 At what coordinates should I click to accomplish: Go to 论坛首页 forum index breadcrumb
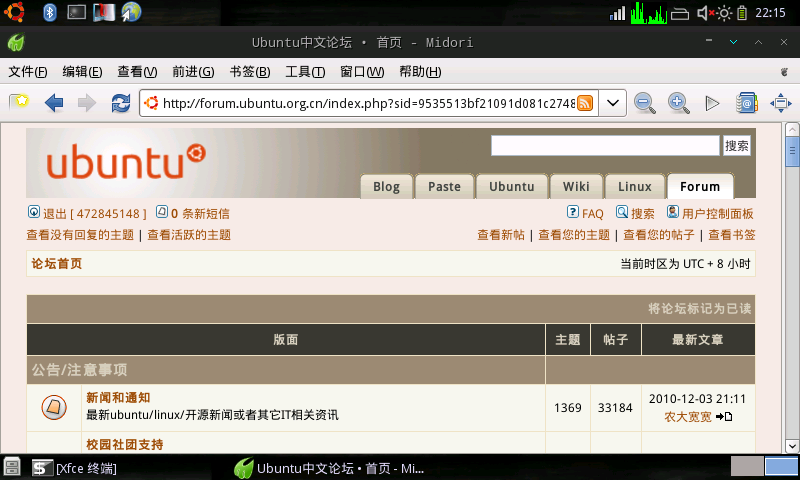(x=57, y=264)
